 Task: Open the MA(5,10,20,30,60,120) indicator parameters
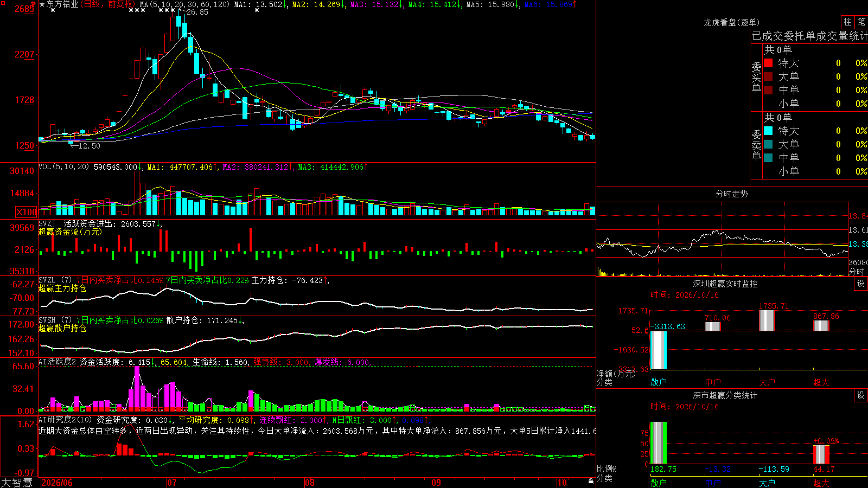tap(185, 4)
